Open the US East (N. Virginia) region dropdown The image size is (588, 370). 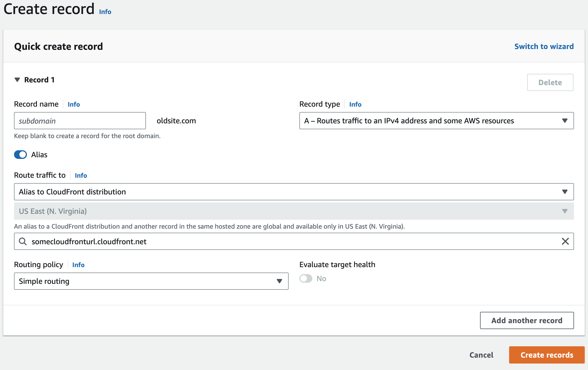pyautogui.click(x=294, y=211)
